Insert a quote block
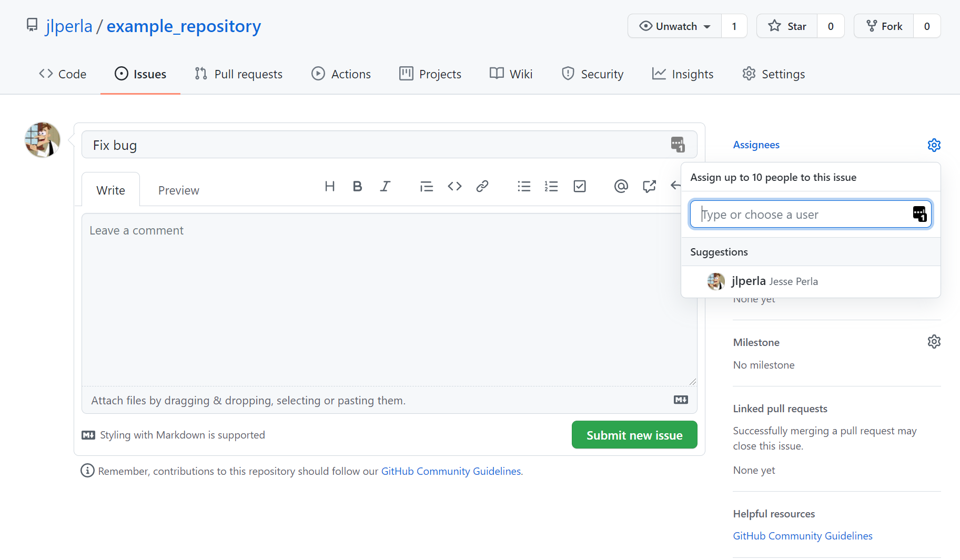The height and width of the screenshot is (560, 960). (426, 186)
